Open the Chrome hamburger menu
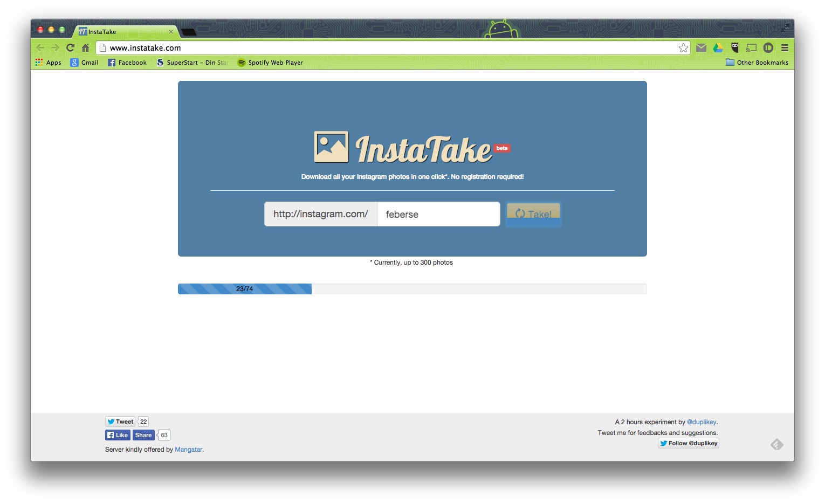Image resolution: width=825 pixels, height=504 pixels. tap(785, 47)
